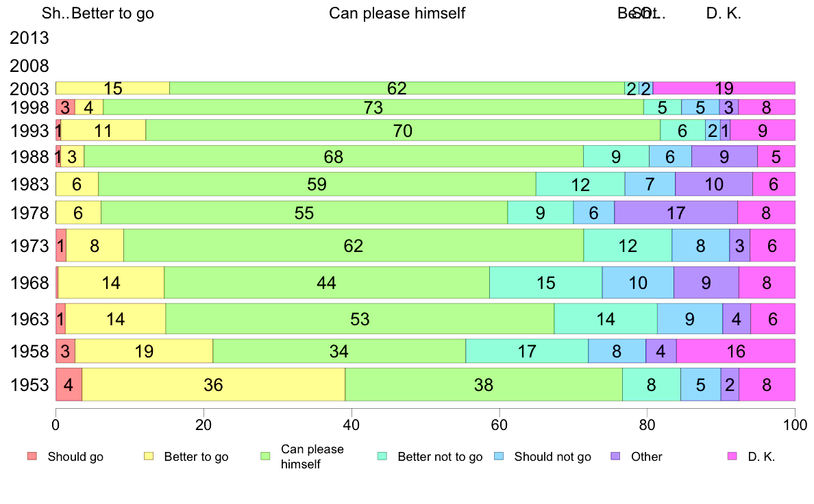Viewport: 814px width, 504px height.
Task: Click the 2013 year axis label
Action: 29,38
